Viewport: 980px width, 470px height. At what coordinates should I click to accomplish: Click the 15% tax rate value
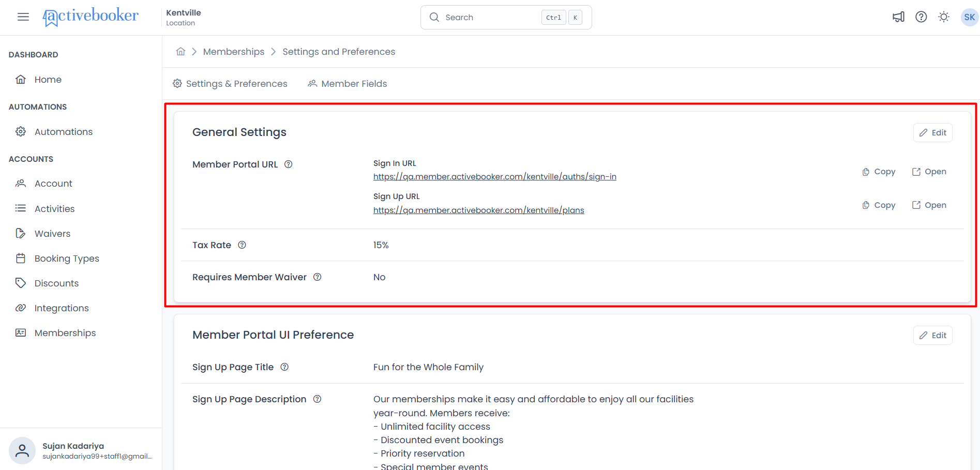tap(381, 245)
